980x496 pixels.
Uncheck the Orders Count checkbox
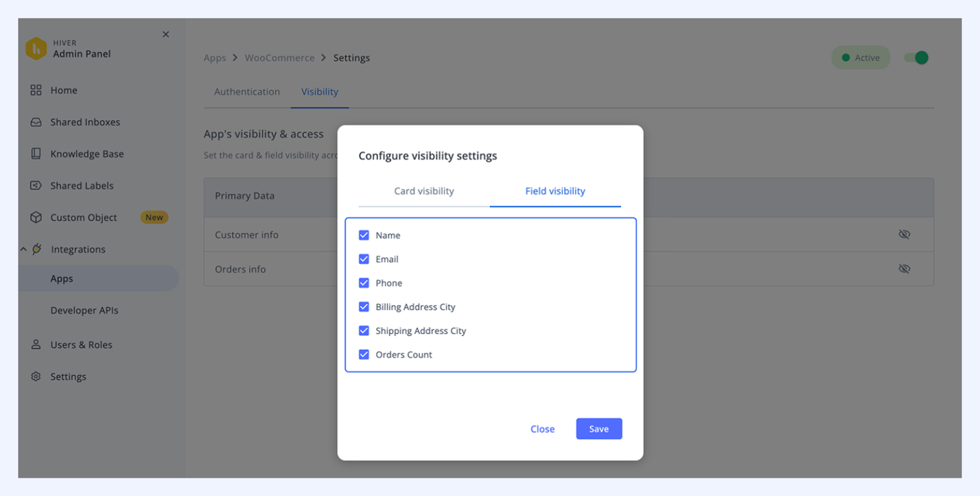(x=364, y=354)
